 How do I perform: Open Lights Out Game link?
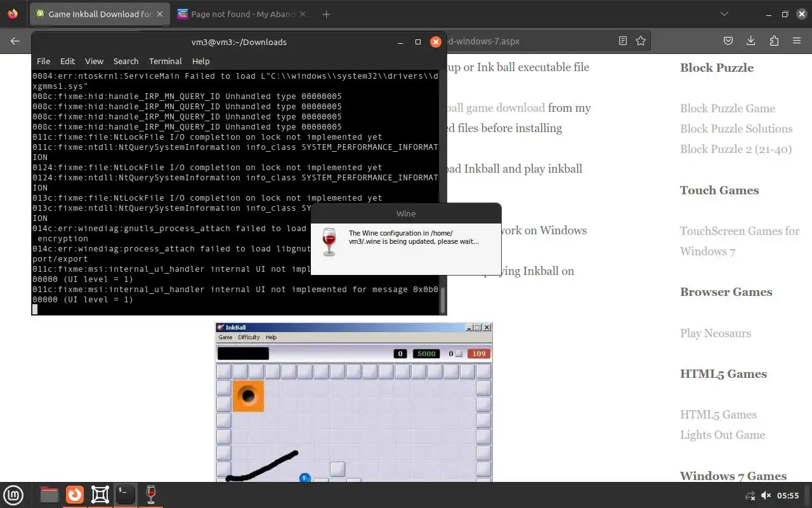tap(723, 435)
